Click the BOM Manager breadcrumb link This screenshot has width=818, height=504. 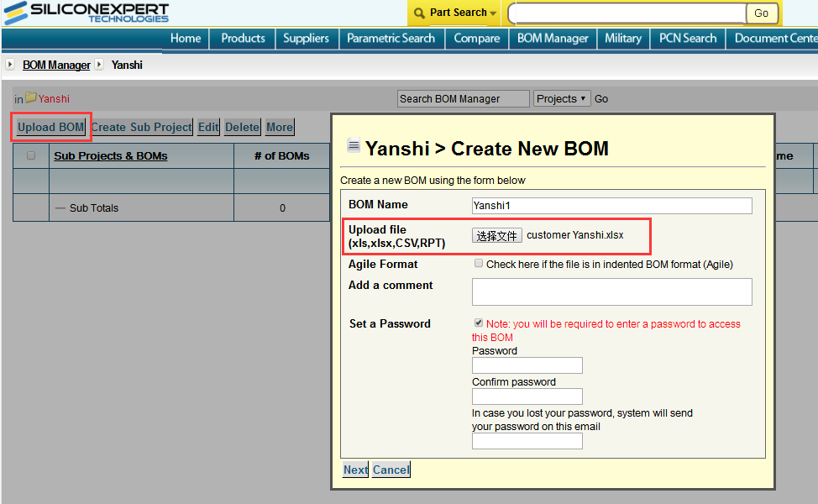tap(56, 65)
